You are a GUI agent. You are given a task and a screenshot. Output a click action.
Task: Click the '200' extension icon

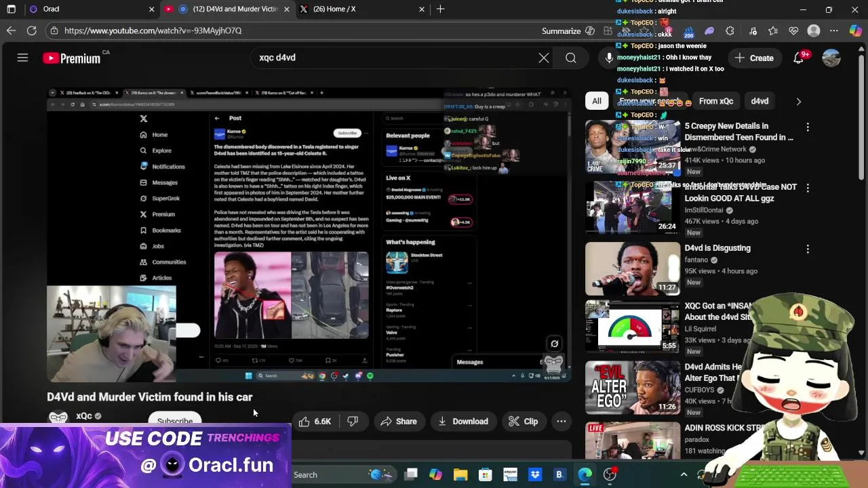click(x=688, y=32)
